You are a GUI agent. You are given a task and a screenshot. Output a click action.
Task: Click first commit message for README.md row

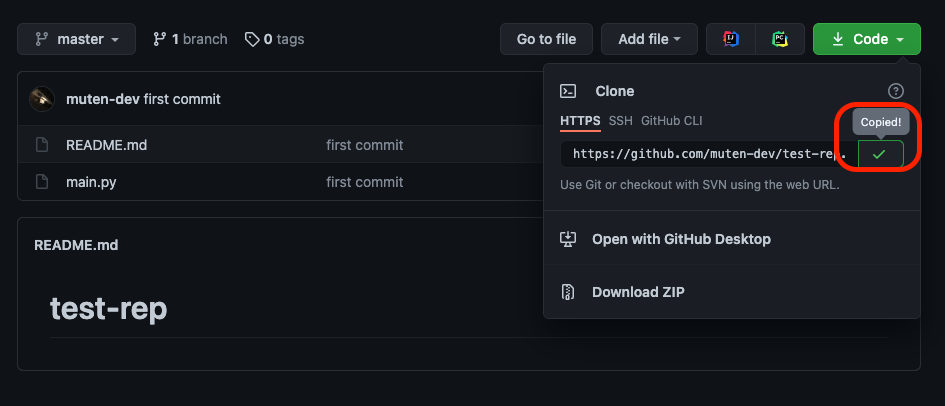365,145
